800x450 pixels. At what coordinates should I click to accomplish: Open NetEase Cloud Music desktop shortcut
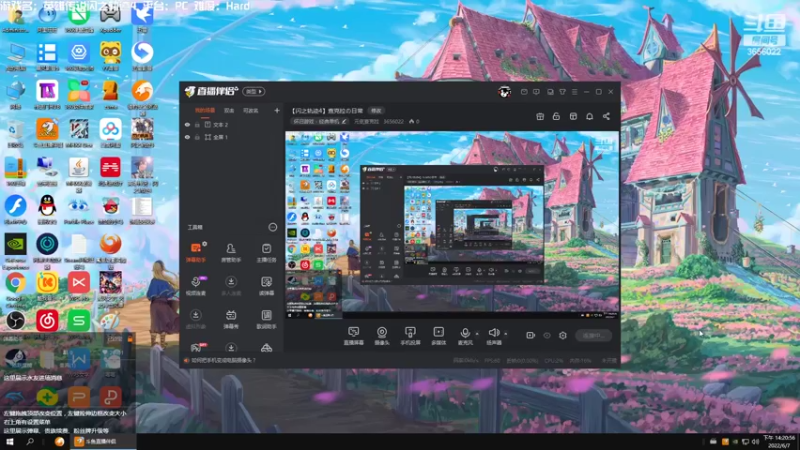47,320
